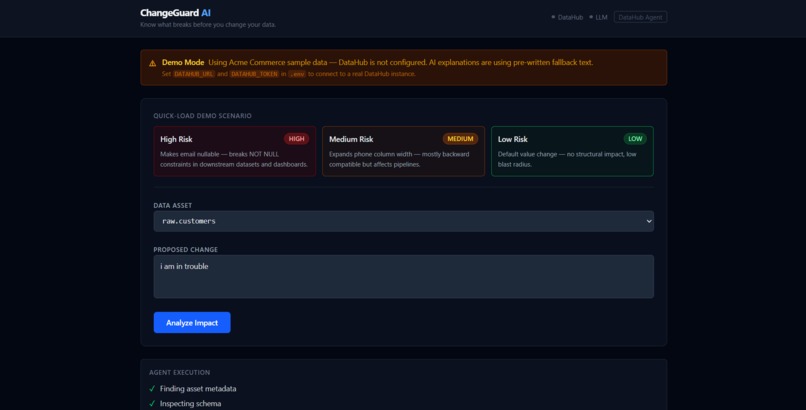The width and height of the screenshot is (806, 410).
Task: Click the Proposed Change text area
Action: pos(404,276)
